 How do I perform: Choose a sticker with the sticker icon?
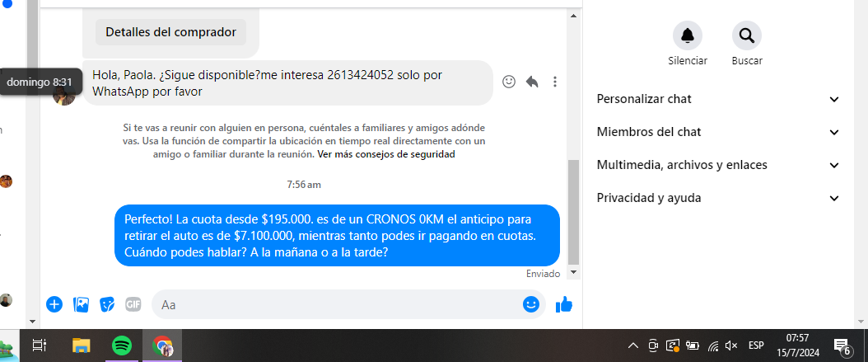point(107,304)
